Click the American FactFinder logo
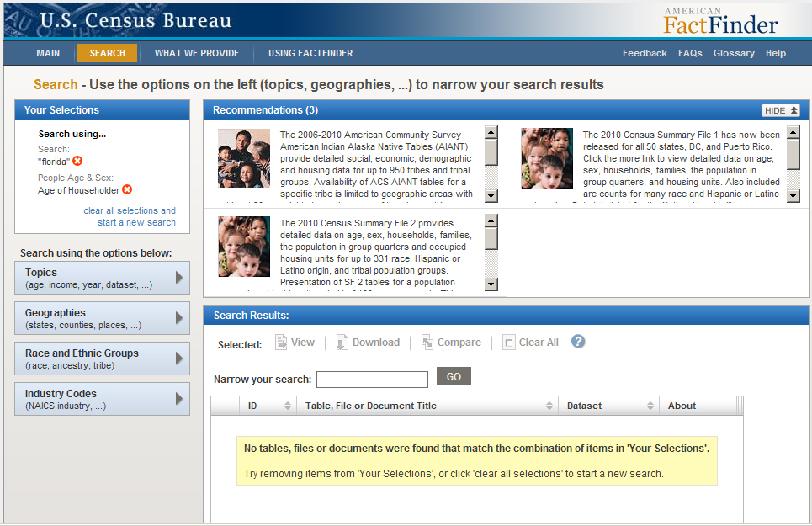 (720, 21)
